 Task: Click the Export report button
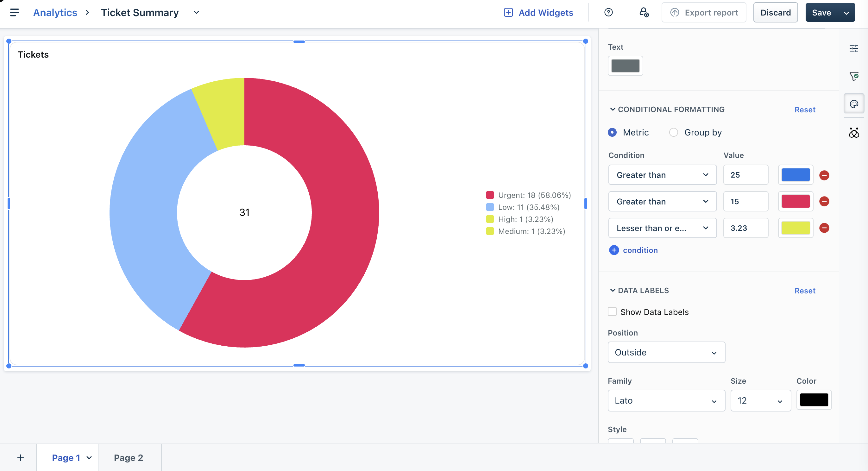point(704,12)
